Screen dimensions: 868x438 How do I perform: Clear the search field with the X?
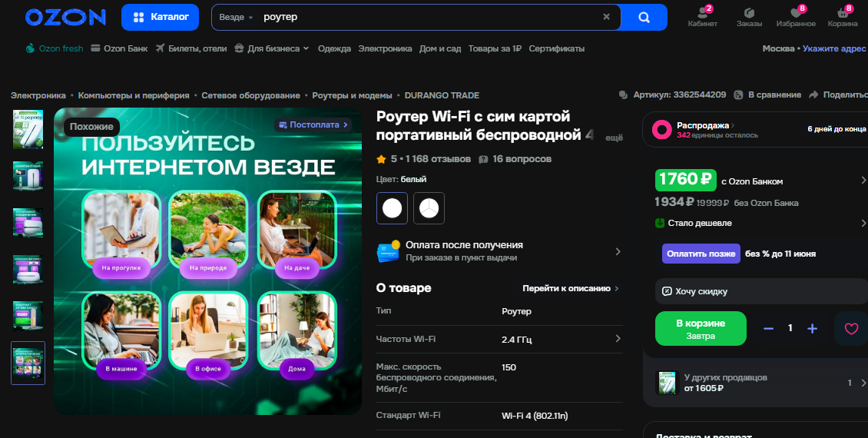(x=606, y=17)
